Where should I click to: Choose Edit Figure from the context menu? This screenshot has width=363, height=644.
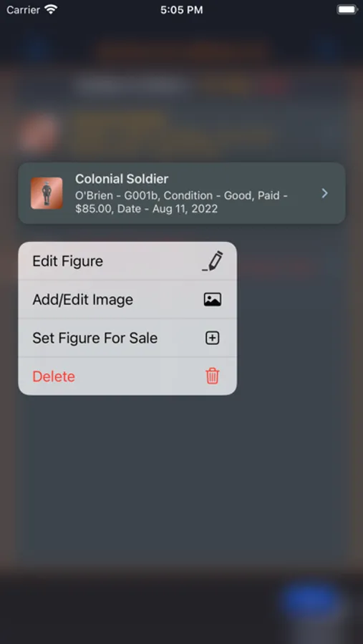click(127, 261)
